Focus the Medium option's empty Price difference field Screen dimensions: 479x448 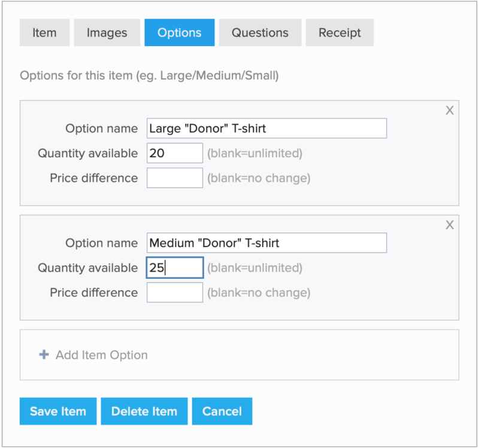point(175,292)
